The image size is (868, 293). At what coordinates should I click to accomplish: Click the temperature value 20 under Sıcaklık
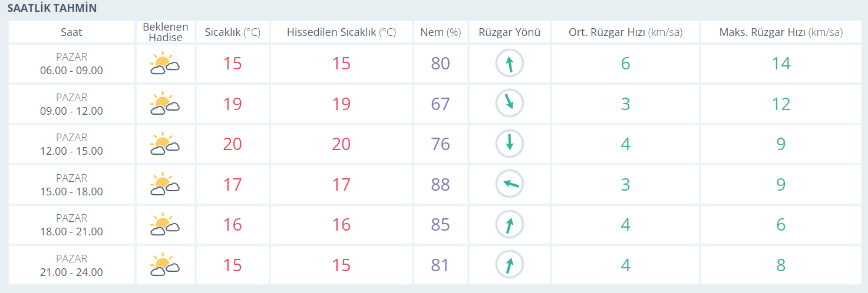tap(233, 144)
